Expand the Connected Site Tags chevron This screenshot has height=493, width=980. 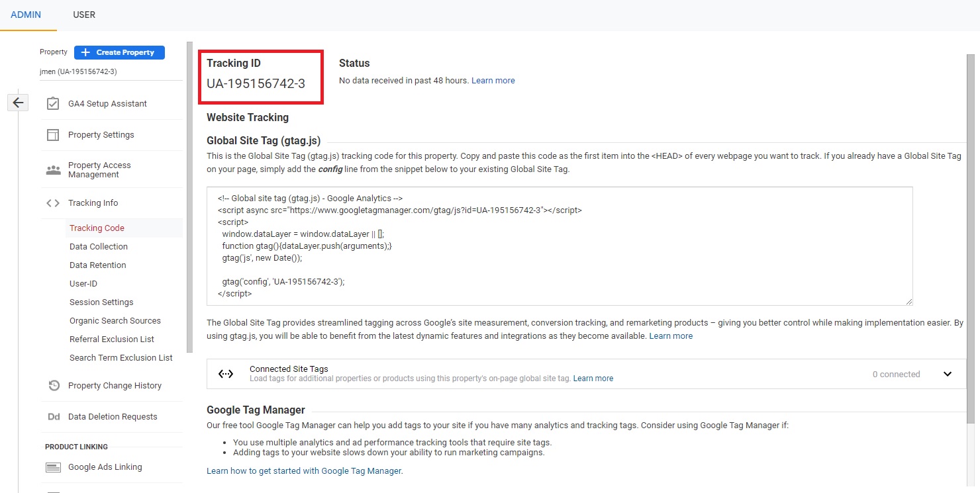pos(948,374)
